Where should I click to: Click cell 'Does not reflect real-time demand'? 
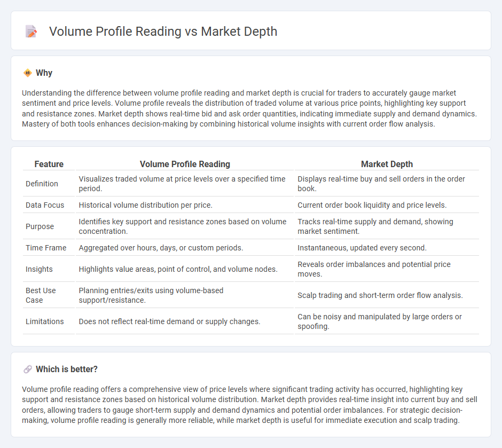184,321
